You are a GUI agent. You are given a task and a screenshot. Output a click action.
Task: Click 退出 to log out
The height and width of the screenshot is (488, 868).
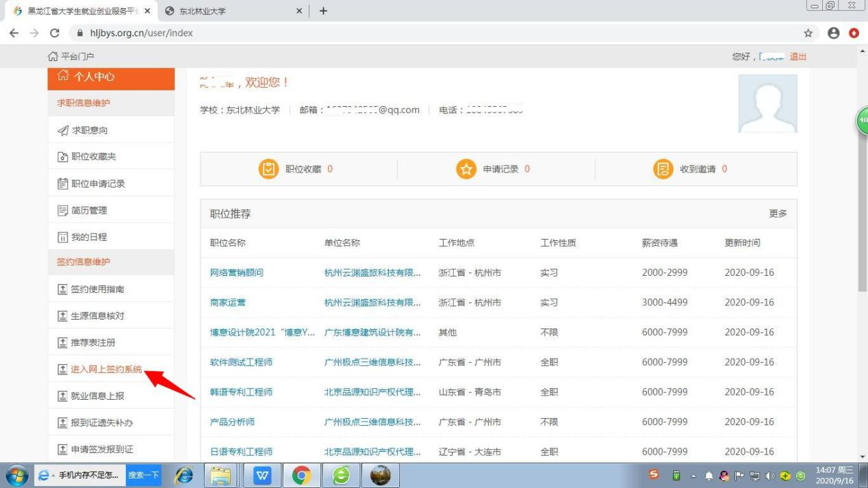(798, 57)
